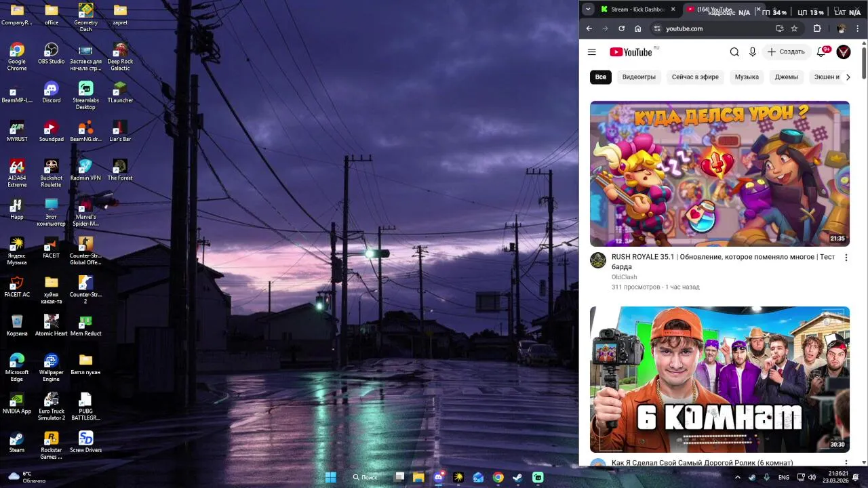Screen dimensions: 868x488
Task: Select the Rockstar Games desktop icon
Action: click(x=52, y=445)
